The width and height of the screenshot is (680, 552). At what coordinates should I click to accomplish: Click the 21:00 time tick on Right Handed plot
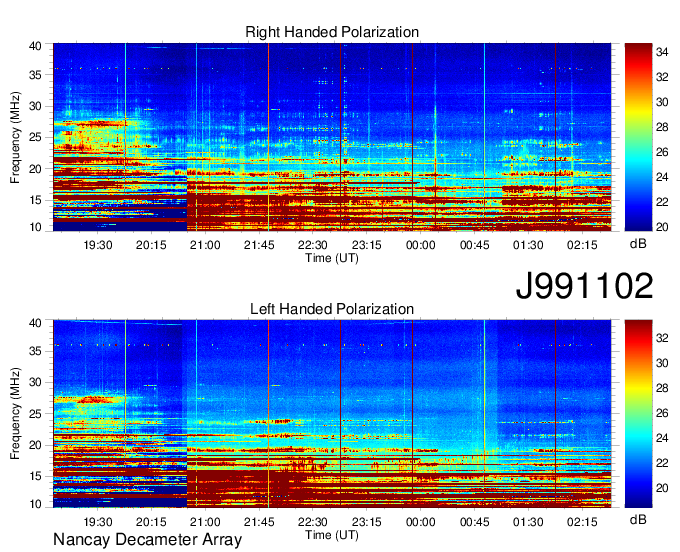click(x=205, y=245)
